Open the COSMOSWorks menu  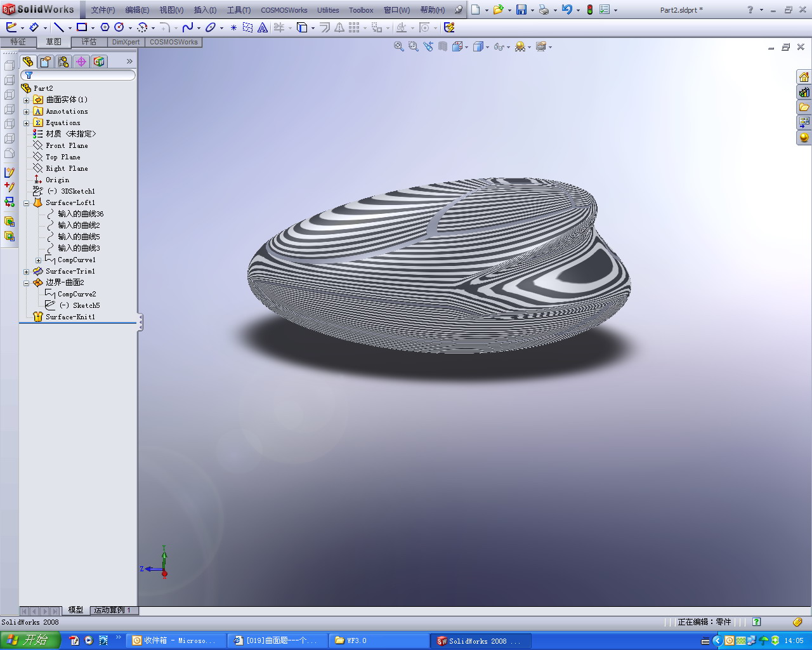[284, 10]
